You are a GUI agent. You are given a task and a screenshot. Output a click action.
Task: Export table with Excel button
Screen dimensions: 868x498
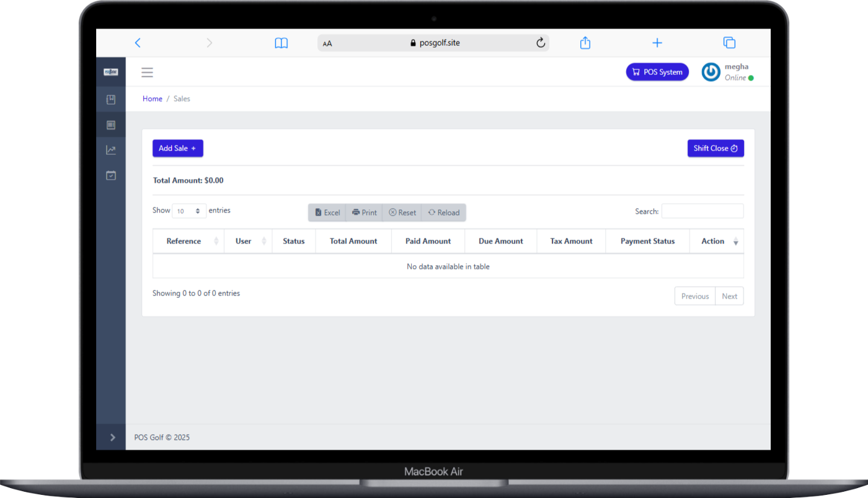tap(327, 212)
